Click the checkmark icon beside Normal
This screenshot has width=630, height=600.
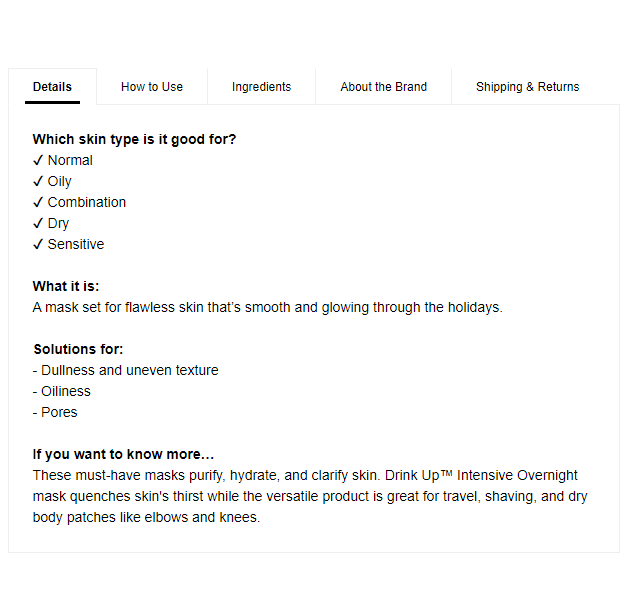coord(38,160)
